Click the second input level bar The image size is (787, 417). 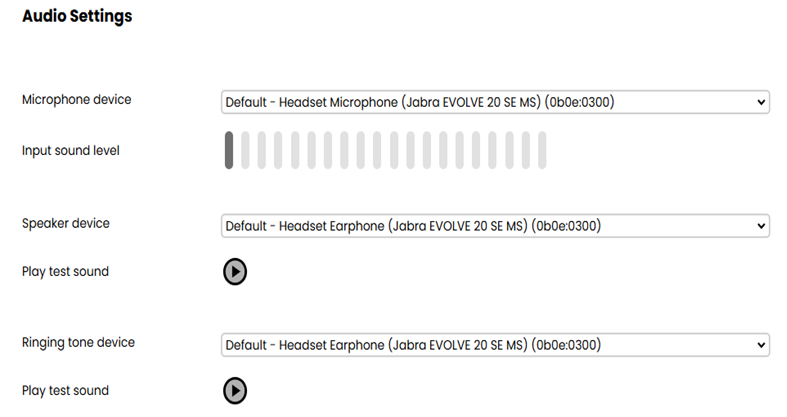(x=245, y=150)
